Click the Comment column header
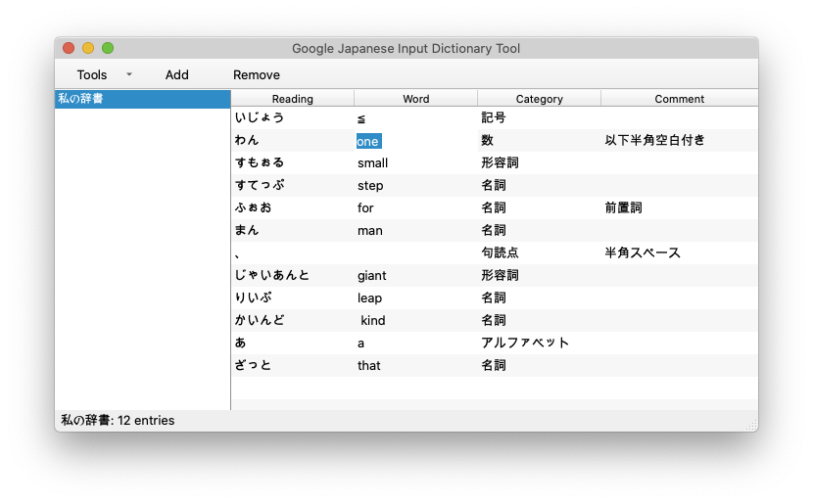This screenshot has height=504, width=813. 679,99
